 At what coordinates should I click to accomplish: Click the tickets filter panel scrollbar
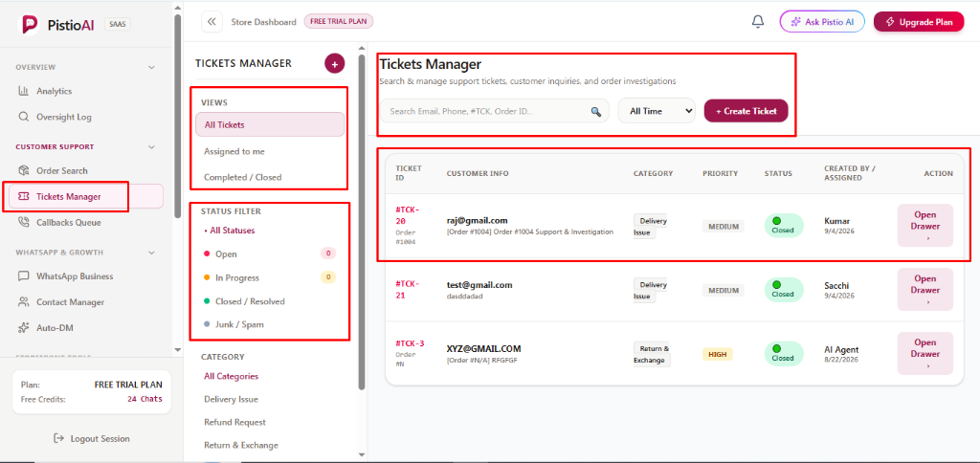(x=361, y=222)
